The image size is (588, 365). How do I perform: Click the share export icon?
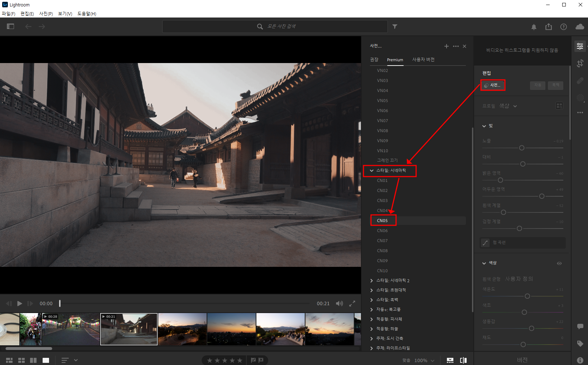[549, 27]
